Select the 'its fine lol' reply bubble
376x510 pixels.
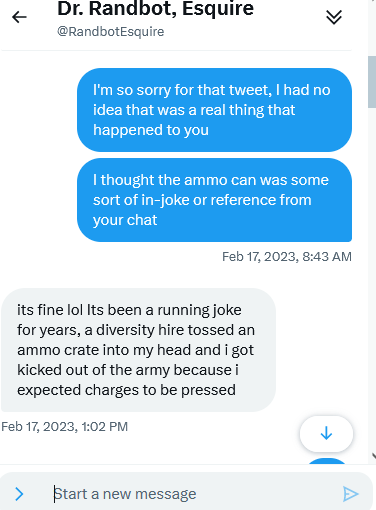pyautogui.click(x=138, y=350)
